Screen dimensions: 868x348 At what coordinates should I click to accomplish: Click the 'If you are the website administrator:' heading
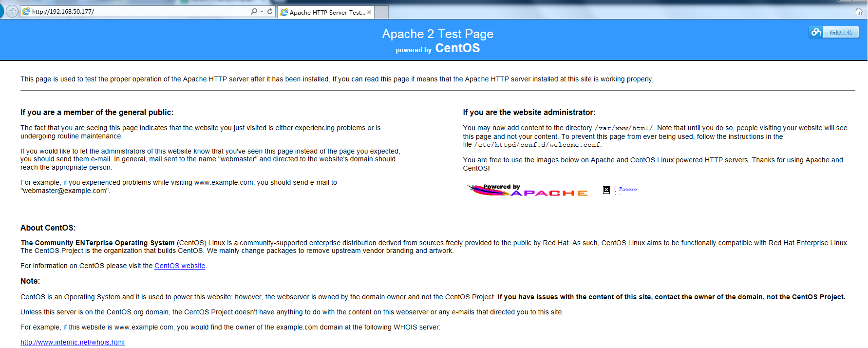point(529,112)
